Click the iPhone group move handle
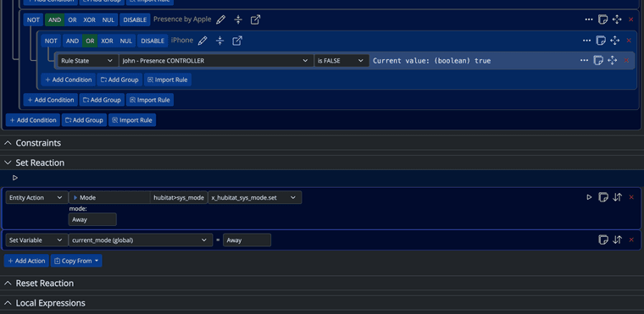The width and height of the screenshot is (644, 314). 615,41
